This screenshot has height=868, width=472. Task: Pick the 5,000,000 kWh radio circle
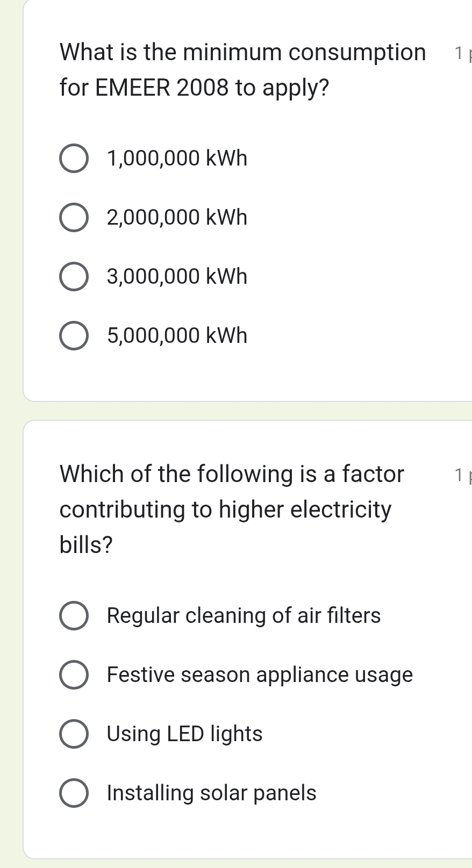point(74,336)
